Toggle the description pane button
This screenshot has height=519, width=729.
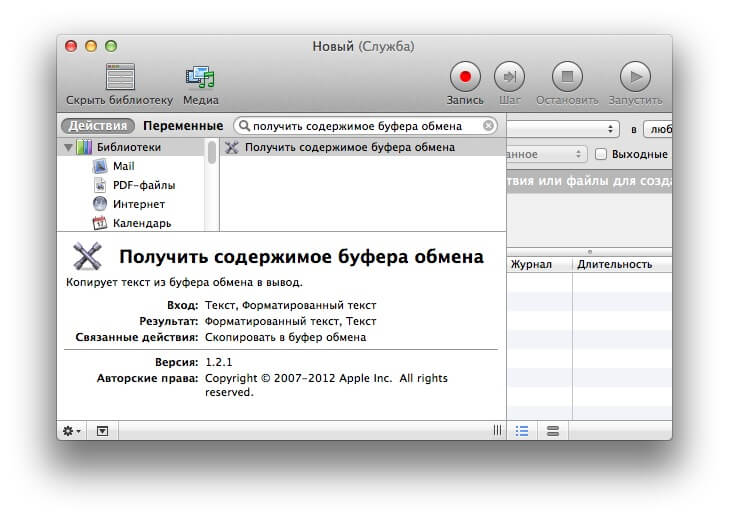[102, 431]
